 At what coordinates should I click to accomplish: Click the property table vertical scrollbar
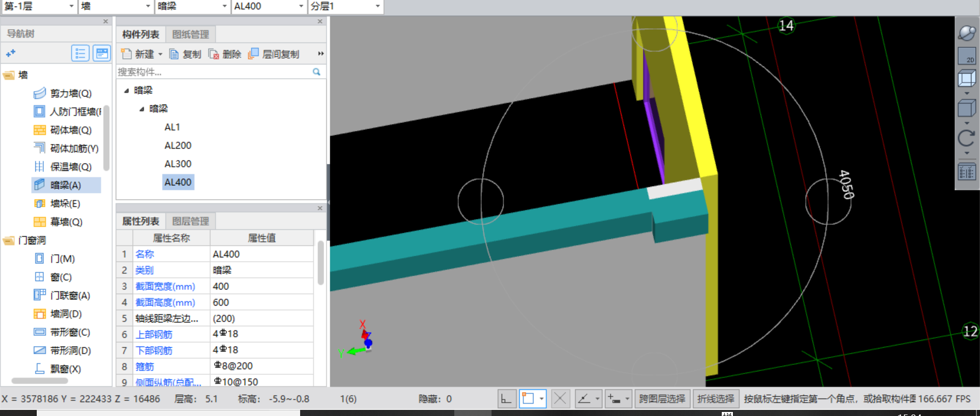coord(321,263)
